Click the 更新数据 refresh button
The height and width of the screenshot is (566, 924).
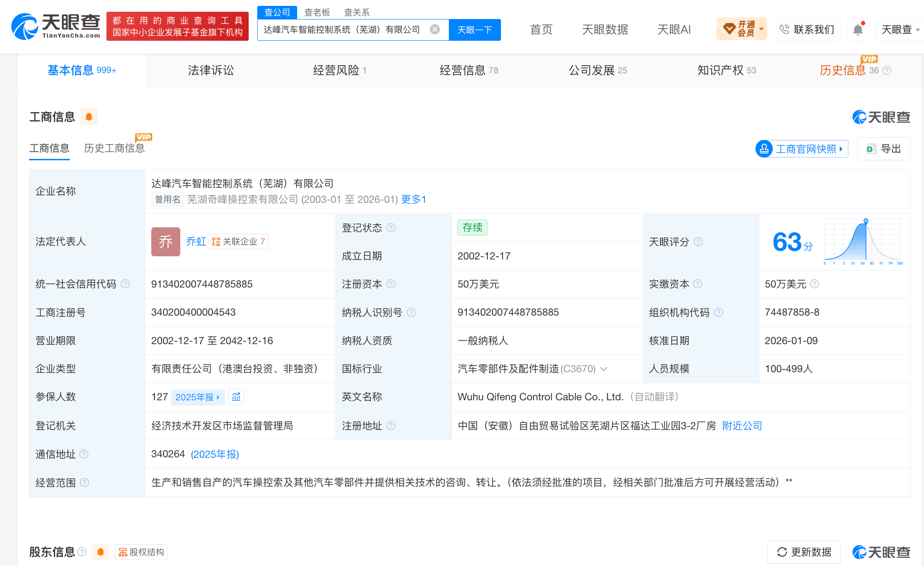[x=804, y=552]
